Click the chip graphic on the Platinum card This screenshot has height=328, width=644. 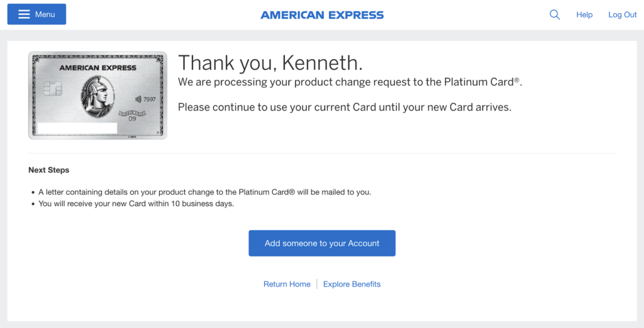pyautogui.click(x=53, y=88)
